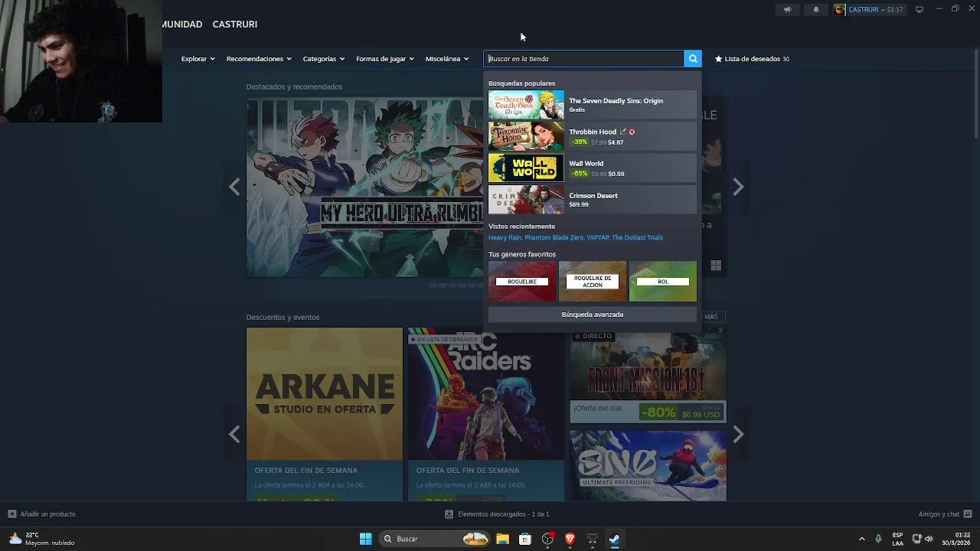Screen dimensions: 980x551
Task: Select The Seven Deadly Sins: Origin result
Action: click(593, 105)
